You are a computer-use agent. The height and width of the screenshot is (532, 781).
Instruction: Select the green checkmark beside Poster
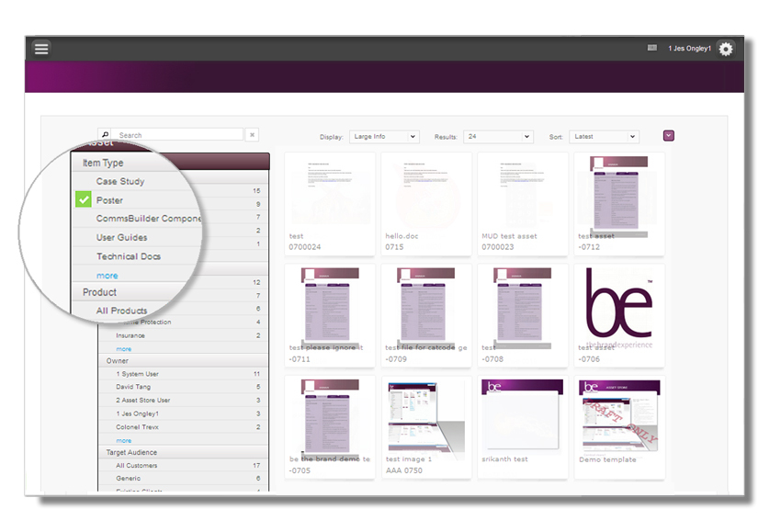[x=83, y=199]
